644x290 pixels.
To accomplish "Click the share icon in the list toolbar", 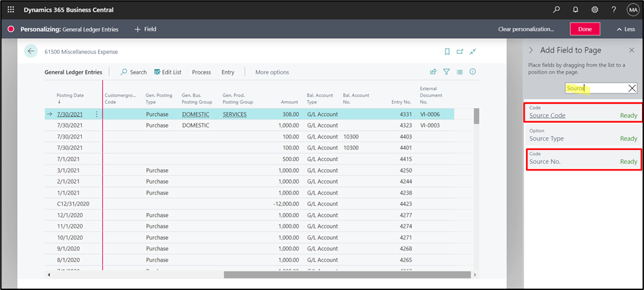I will (x=433, y=72).
